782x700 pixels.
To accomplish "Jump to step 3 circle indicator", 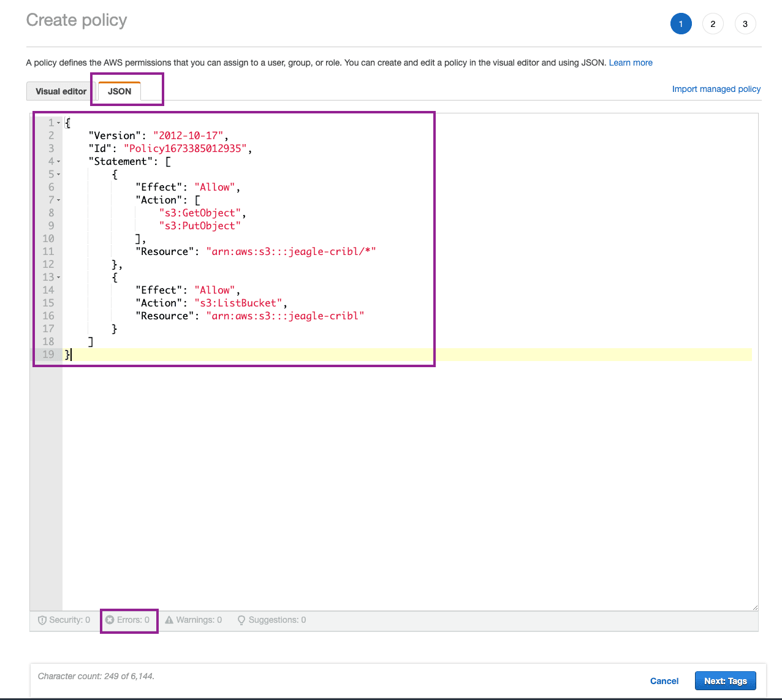I will [x=745, y=24].
